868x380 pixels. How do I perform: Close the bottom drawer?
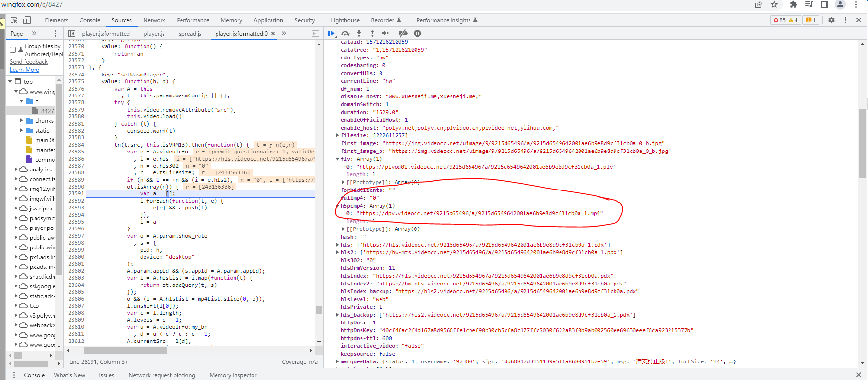click(859, 375)
